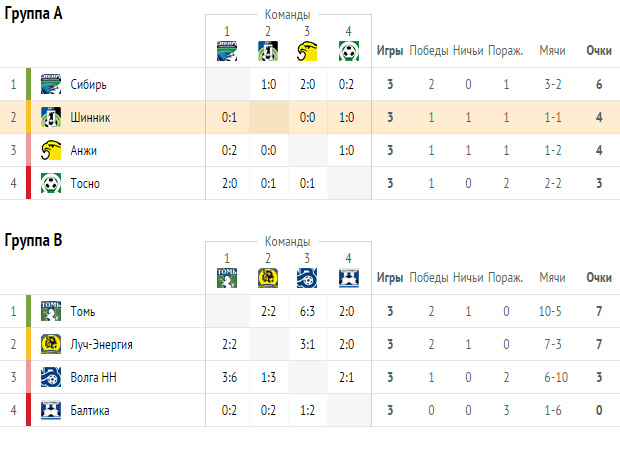
Task: Click the Томь vs Волга НН 6:3 score
Action: [x=307, y=311]
